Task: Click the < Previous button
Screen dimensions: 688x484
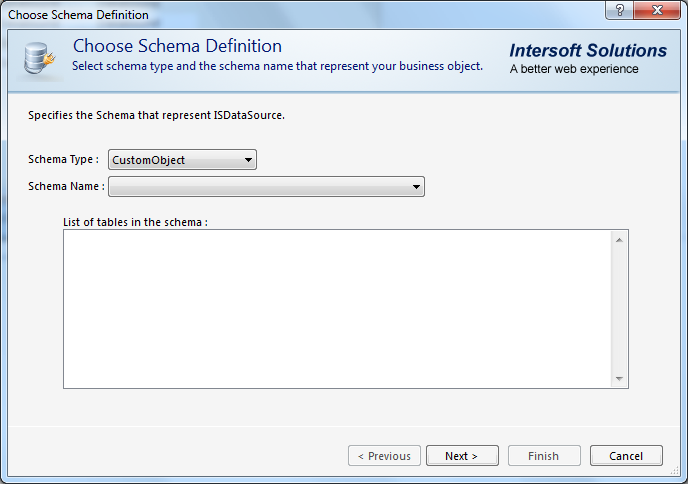Action: click(384, 456)
